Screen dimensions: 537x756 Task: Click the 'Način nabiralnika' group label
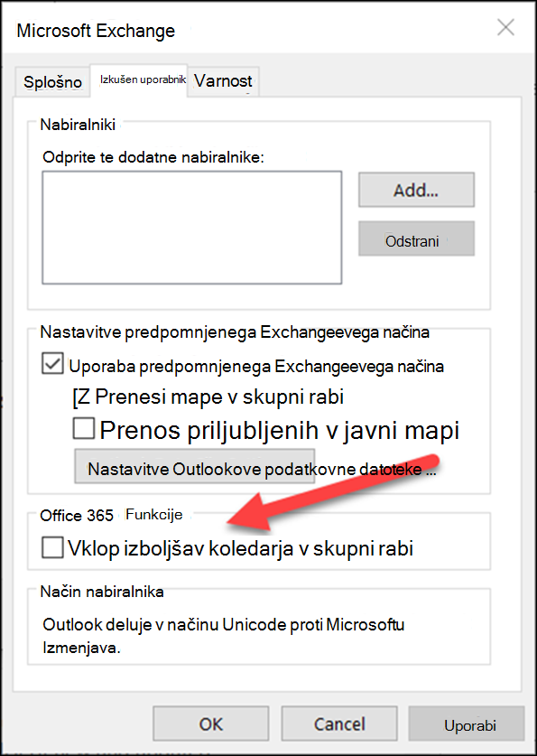[x=102, y=591]
